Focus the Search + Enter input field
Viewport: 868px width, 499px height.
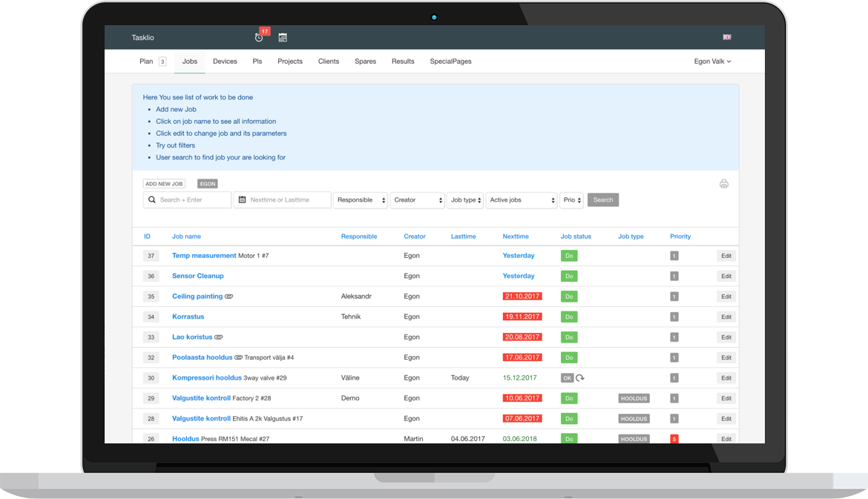[x=187, y=199]
